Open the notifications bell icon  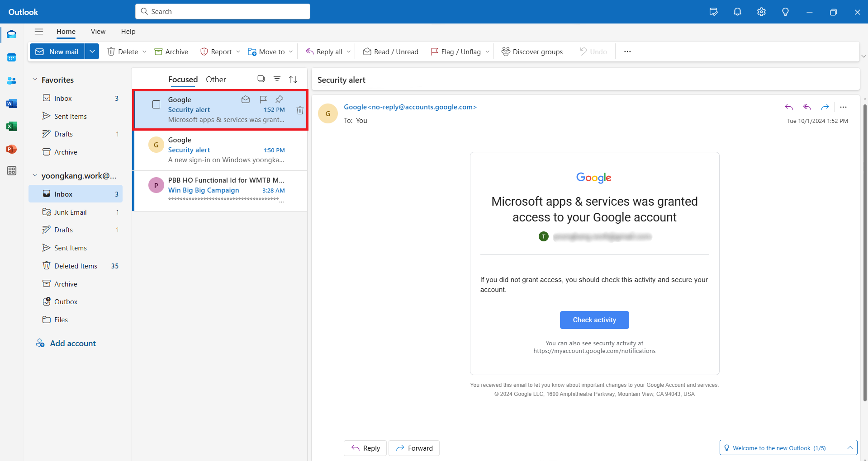[x=737, y=12]
